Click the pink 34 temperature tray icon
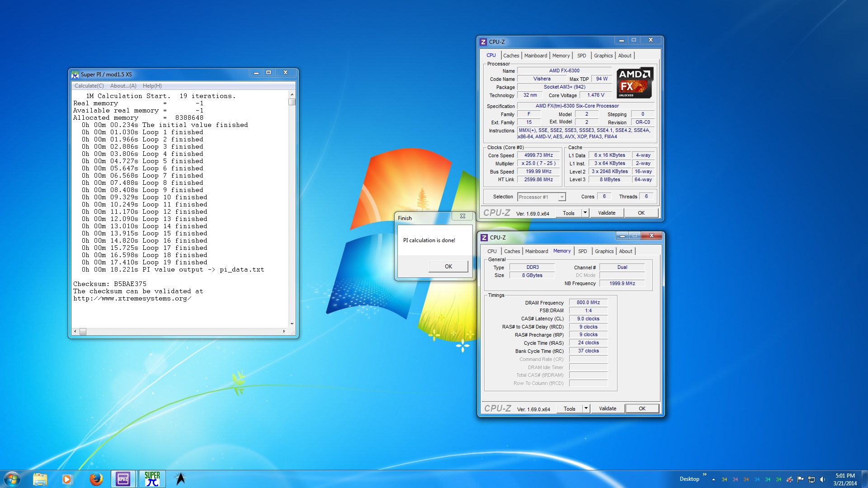This screenshot has height=488, width=868. tap(735, 479)
